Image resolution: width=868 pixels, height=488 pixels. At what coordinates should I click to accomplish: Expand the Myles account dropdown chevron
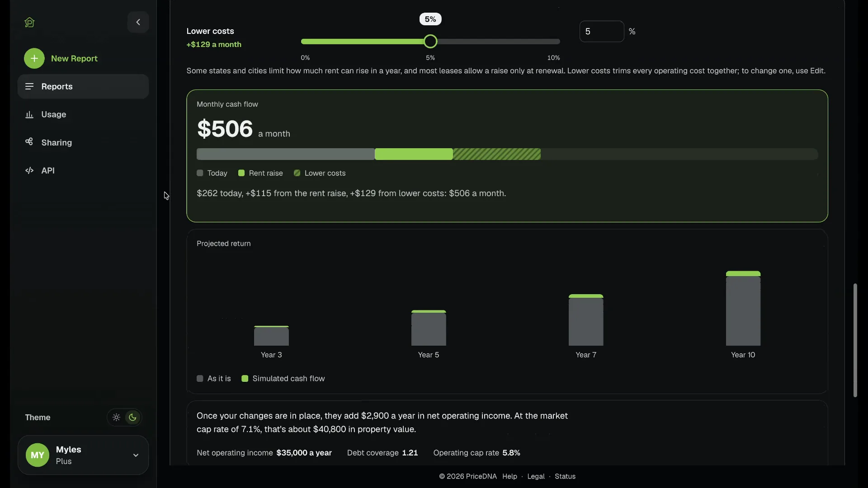click(x=136, y=455)
